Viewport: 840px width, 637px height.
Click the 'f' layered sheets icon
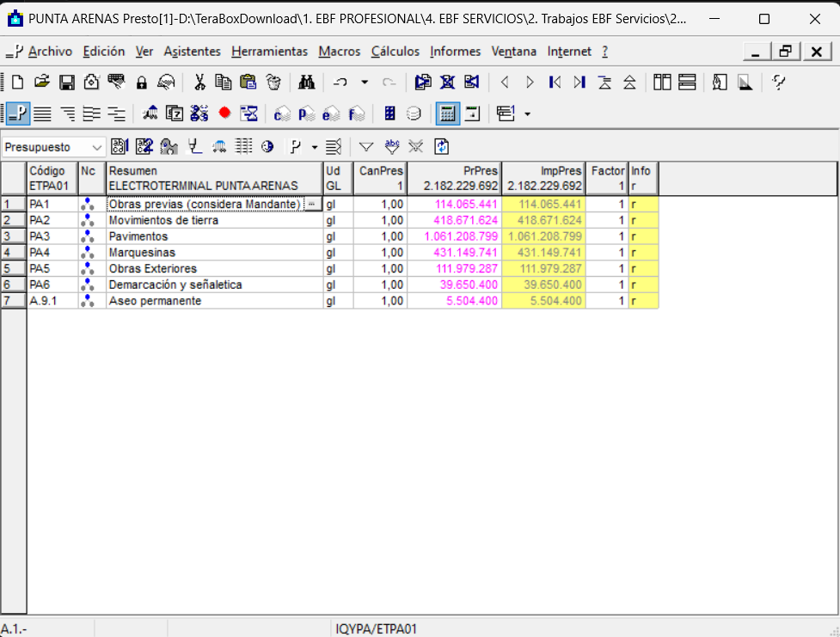point(356,113)
